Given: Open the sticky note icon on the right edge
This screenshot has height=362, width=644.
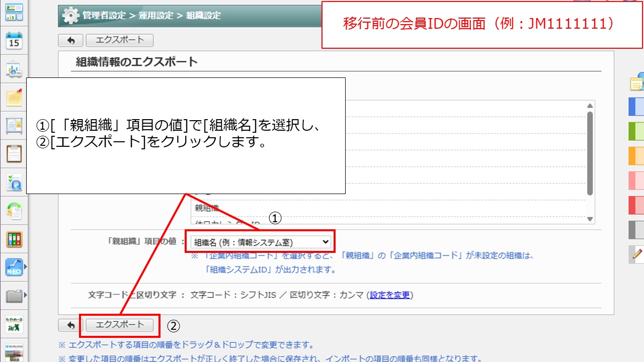Looking at the screenshot, I should pyautogui.click(x=637, y=82).
